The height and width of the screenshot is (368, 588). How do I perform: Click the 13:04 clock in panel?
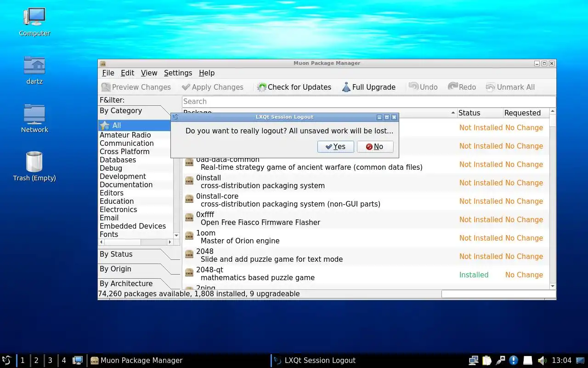pos(561,360)
